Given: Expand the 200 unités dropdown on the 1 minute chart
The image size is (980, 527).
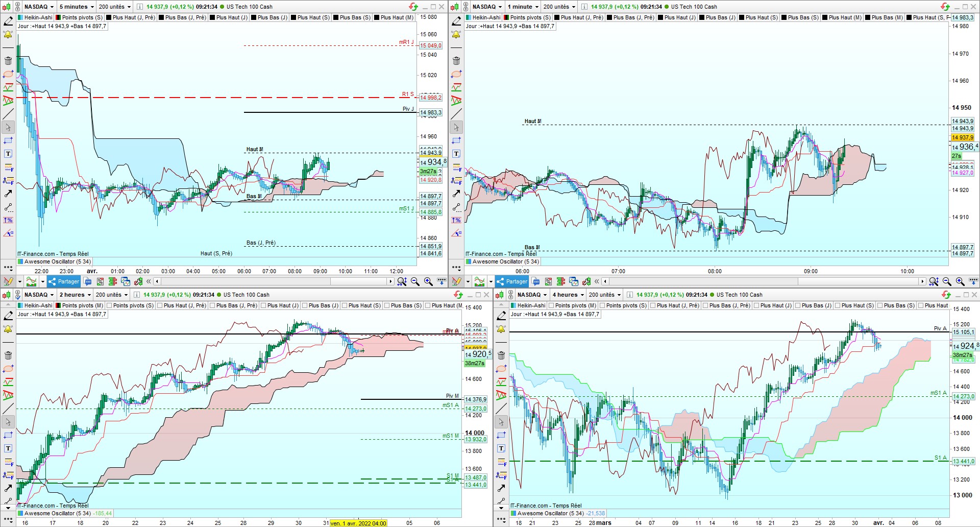Looking at the screenshot, I should [x=559, y=7].
